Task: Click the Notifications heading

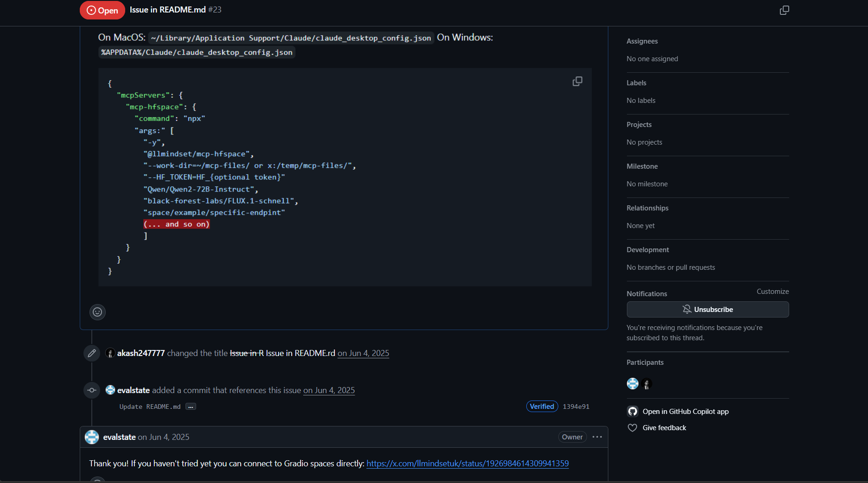Action: 647,294
